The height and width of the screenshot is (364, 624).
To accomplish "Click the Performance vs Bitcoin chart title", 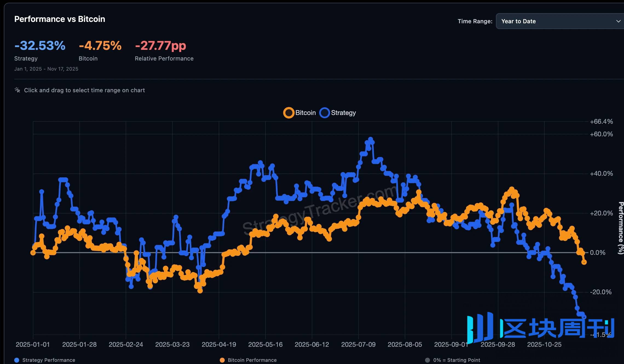I will (60, 19).
